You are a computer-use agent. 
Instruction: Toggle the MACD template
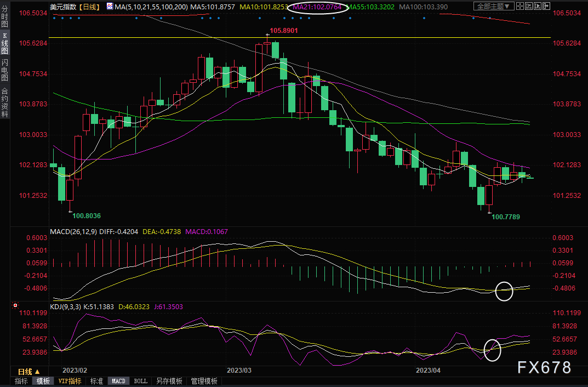(x=118, y=381)
